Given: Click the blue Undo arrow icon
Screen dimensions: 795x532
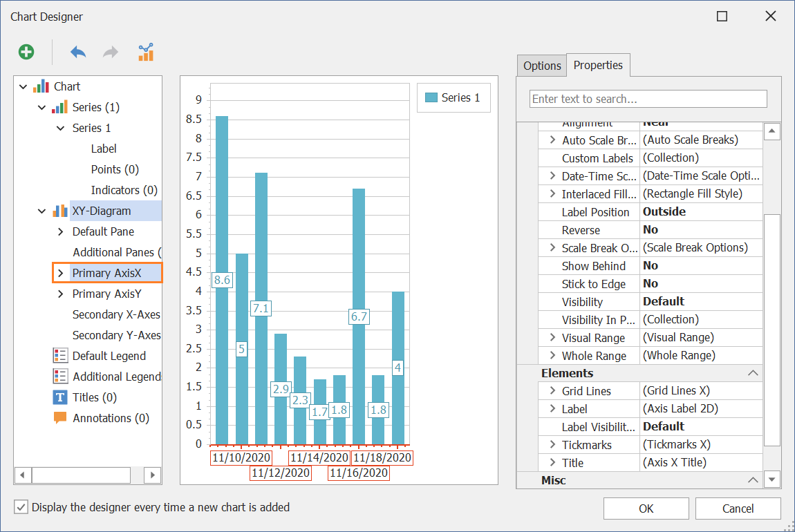Looking at the screenshot, I should coord(78,52).
